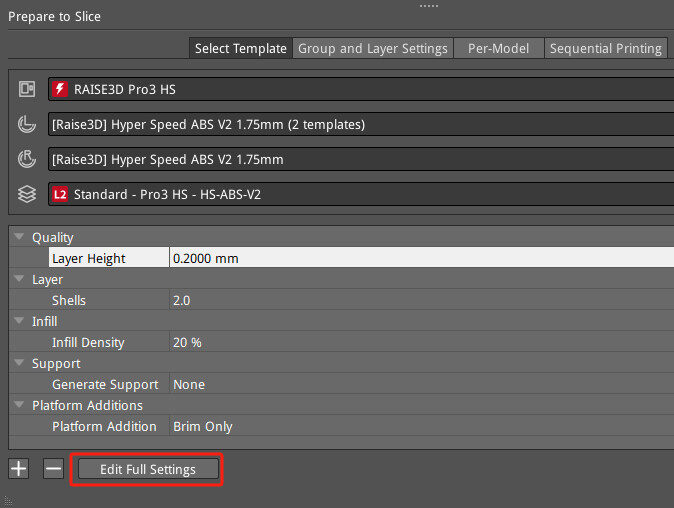This screenshot has width=674, height=508.
Task: Click the left extruder filament icon
Action: [x=27, y=124]
